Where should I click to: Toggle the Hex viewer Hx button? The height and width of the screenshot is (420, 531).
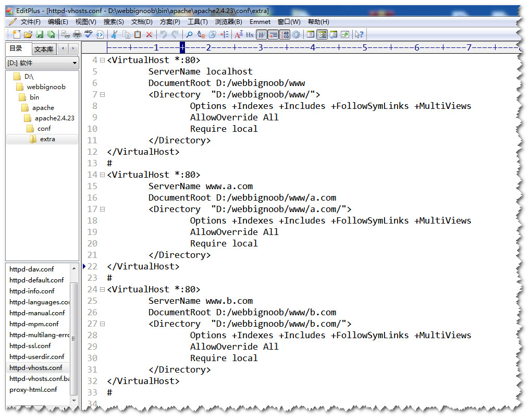250,34
